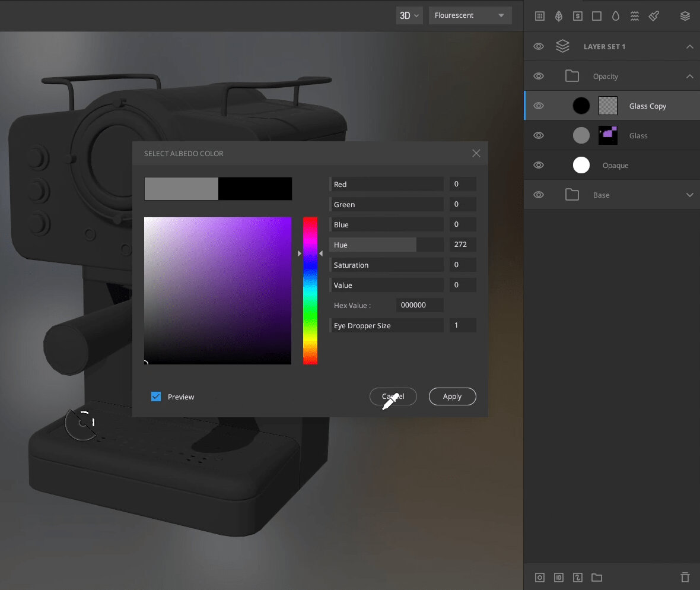Open the leaf materials panel icon

pos(558,15)
